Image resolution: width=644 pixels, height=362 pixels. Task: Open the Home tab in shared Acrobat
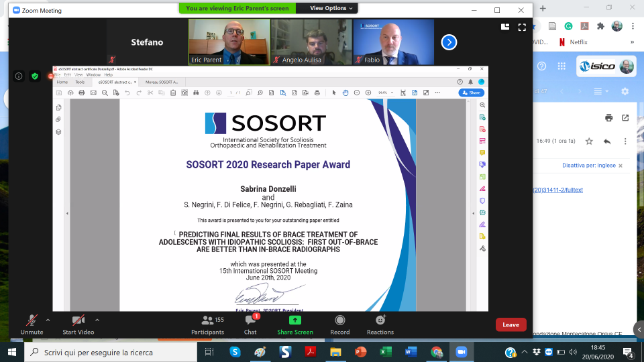click(62, 82)
